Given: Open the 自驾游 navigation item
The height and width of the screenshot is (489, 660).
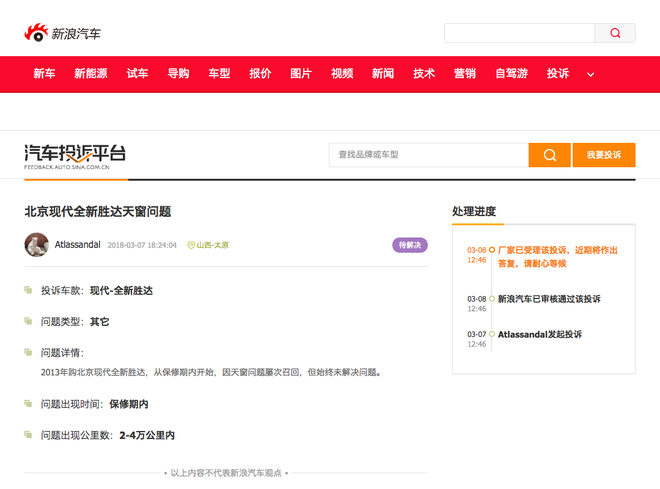Looking at the screenshot, I should (x=511, y=74).
